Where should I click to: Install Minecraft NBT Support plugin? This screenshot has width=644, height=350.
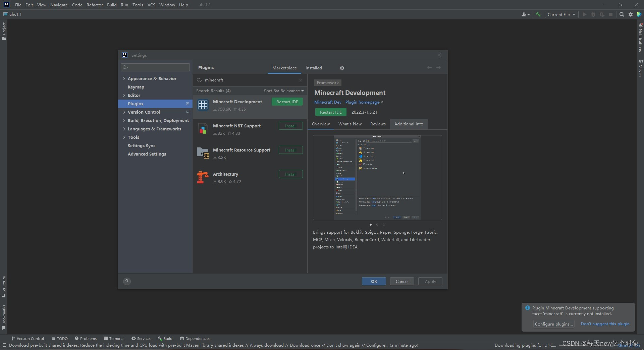tap(291, 126)
